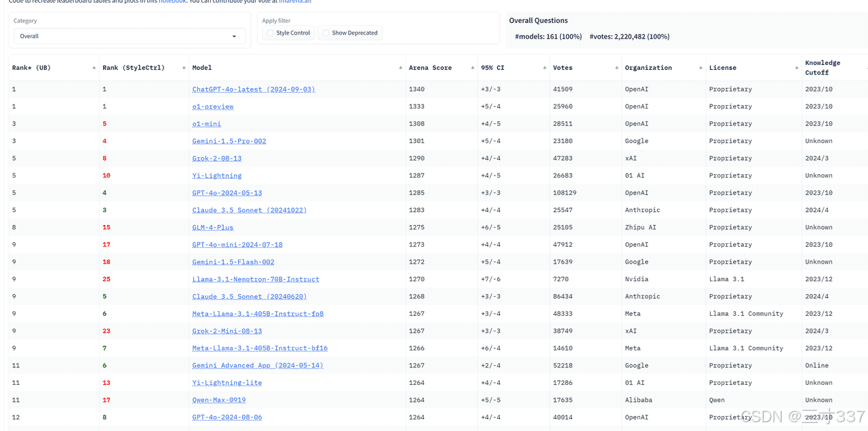Click the #models: 161 (100%) summary text
This screenshot has width=868, height=431.
548,37
